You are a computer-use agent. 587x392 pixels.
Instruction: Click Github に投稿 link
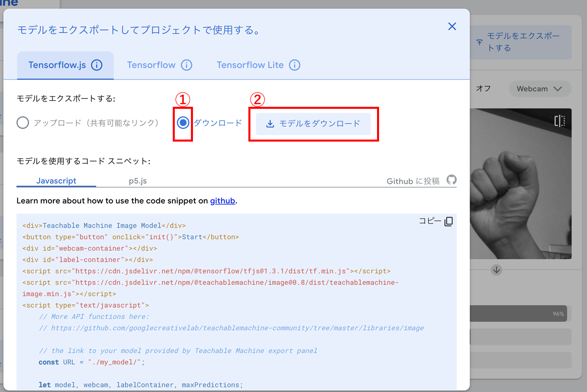pyautogui.click(x=413, y=181)
